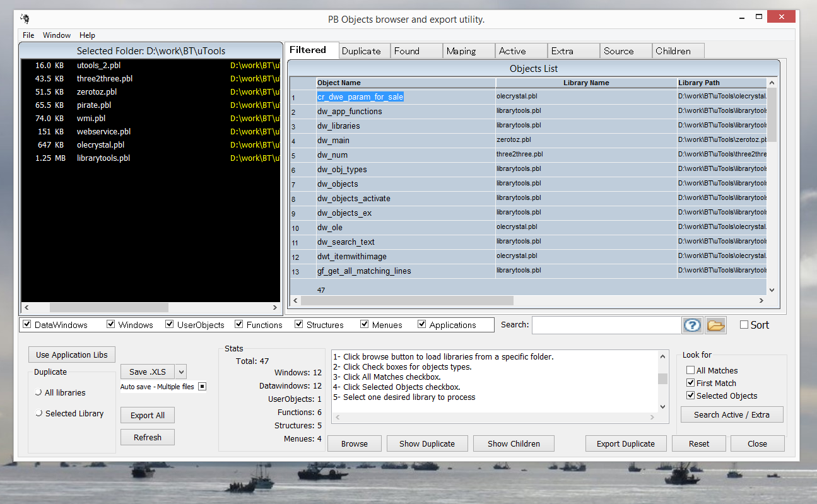Click the objects list scroll down arrow
The image size is (817, 504).
coord(772,290)
